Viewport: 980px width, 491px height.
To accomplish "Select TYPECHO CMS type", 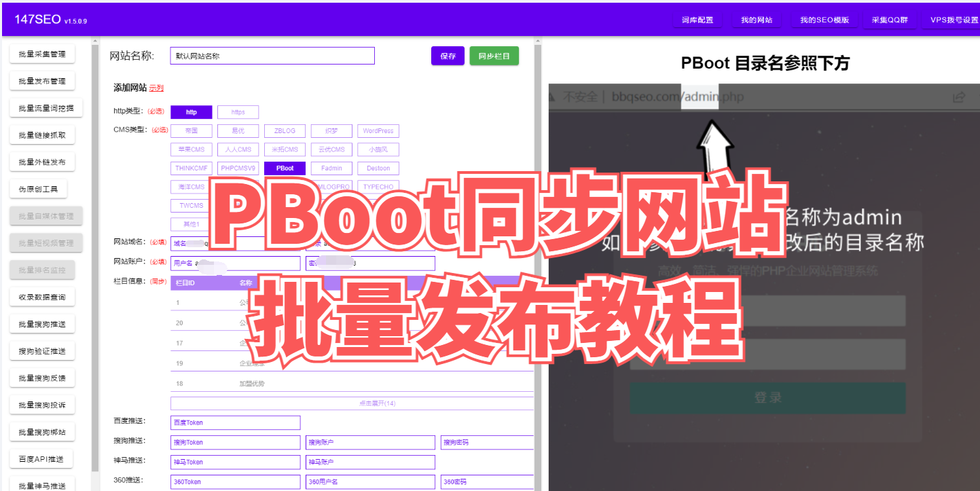I will coord(378,187).
